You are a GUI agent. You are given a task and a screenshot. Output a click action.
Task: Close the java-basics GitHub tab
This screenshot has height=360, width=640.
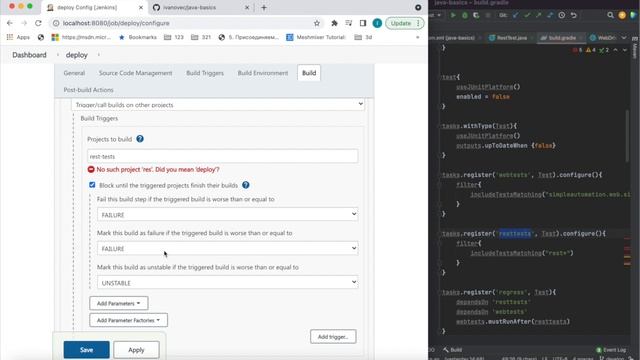[x=247, y=7]
